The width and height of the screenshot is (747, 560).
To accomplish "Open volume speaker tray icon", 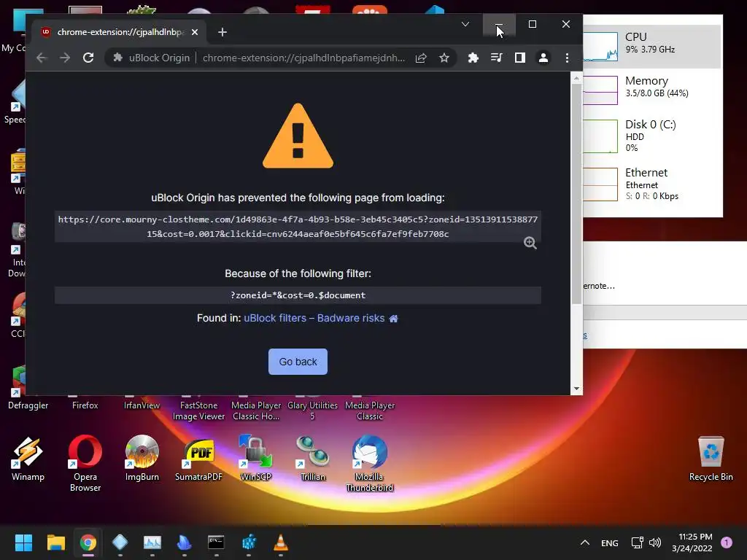I will click(655, 542).
